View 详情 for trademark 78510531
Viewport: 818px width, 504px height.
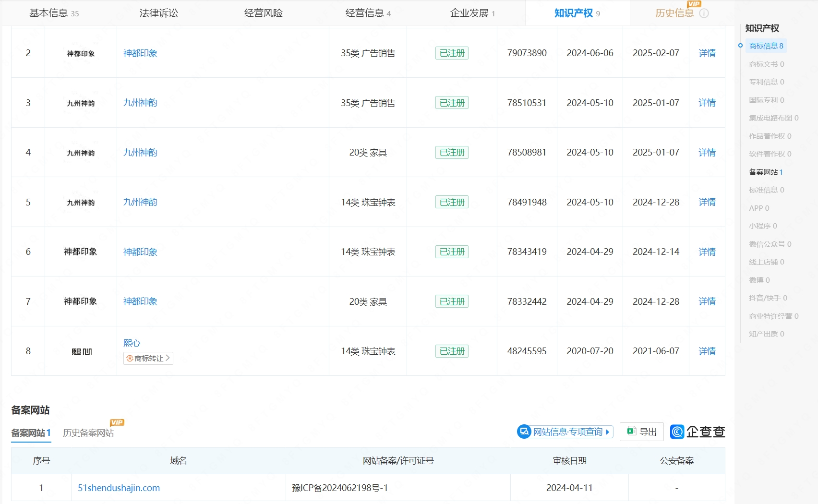pyautogui.click(x=707, y=103)
